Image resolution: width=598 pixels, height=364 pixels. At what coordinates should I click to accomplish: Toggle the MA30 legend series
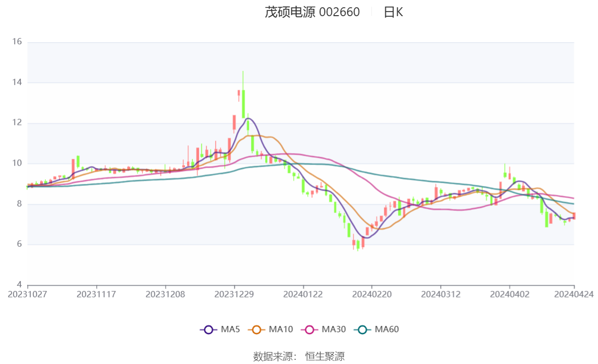coord(323,329)
